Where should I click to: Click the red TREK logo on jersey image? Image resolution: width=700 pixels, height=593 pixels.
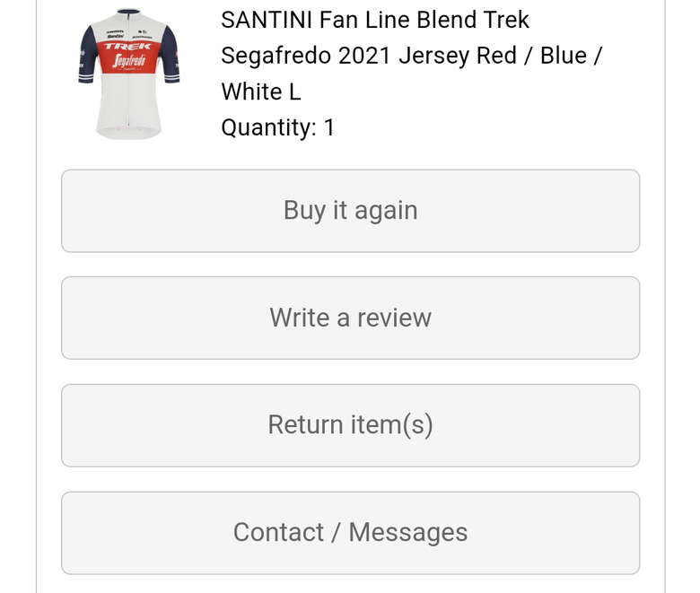pyautogui.click(x=127, y=47)
